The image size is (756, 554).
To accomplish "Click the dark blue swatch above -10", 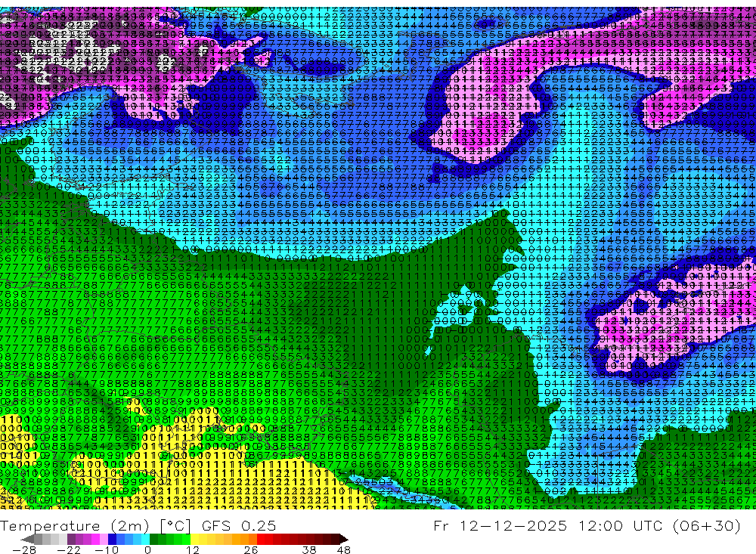I will point(113,539).
